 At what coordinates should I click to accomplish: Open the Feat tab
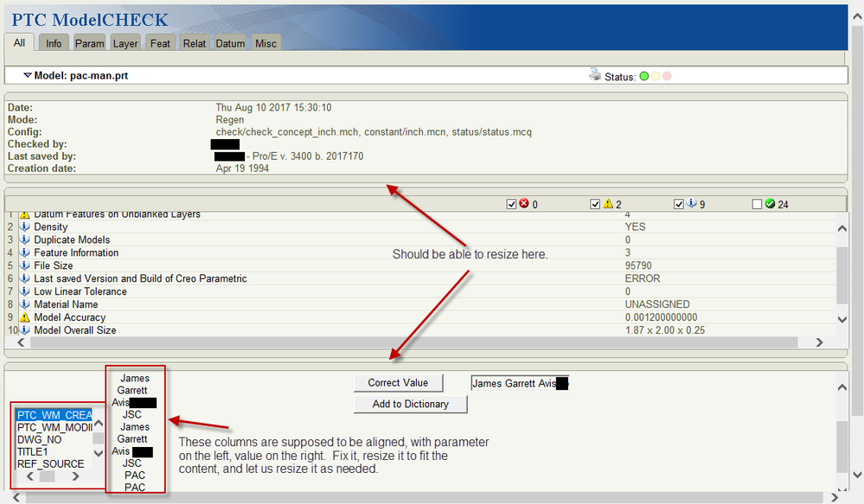coord(160,43)
